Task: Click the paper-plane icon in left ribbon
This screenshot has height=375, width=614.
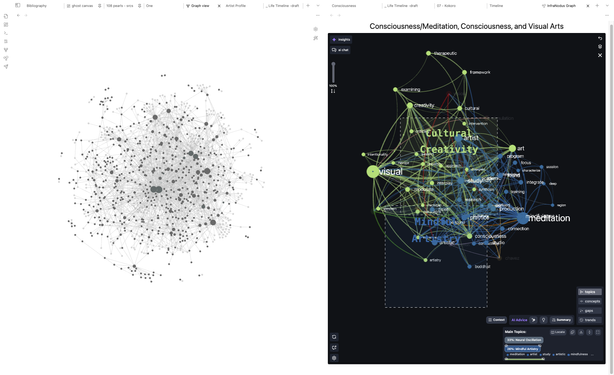Action: click(6, 67)
